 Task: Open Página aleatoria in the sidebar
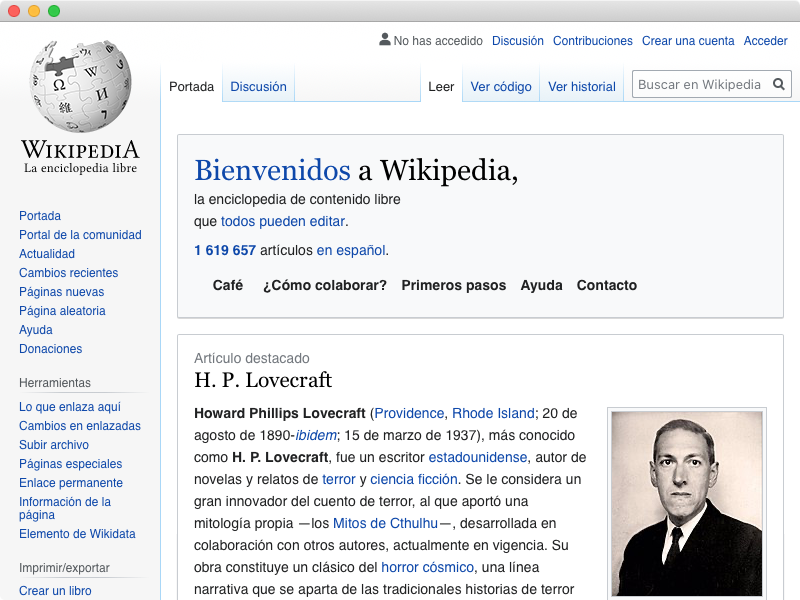click(62, 311)
